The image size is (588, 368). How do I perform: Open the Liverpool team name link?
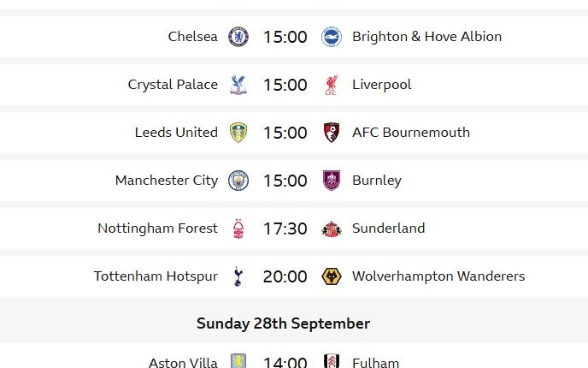tap(381, 85)
